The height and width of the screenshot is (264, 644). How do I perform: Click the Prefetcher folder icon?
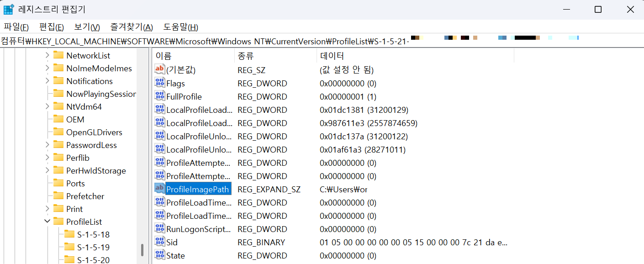pos(58,196)
